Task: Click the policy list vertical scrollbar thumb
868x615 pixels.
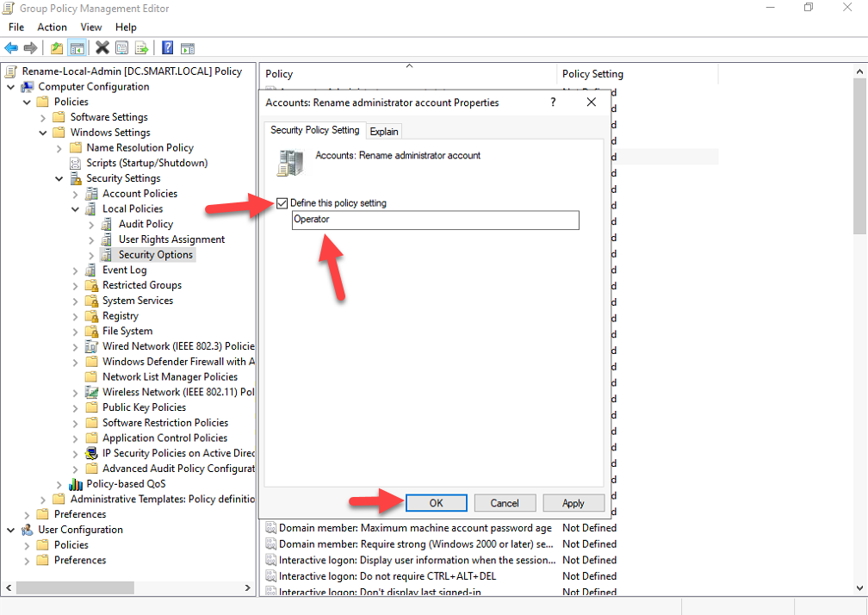Action: (x=859, y=156)
